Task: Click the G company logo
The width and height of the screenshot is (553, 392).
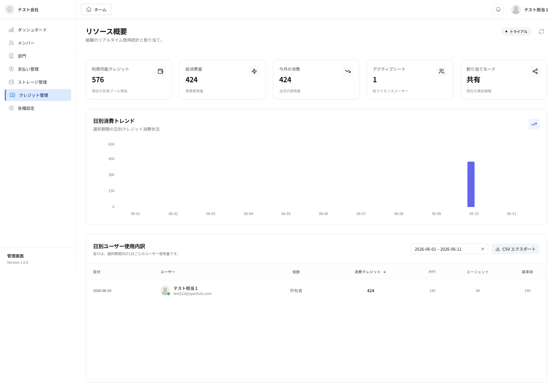Action: click(10, 10)
